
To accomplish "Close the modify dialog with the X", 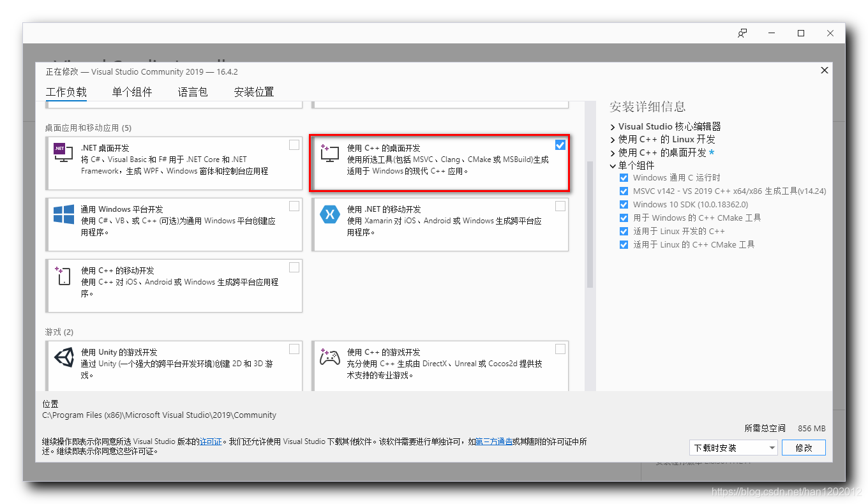I will pos(825,70).
